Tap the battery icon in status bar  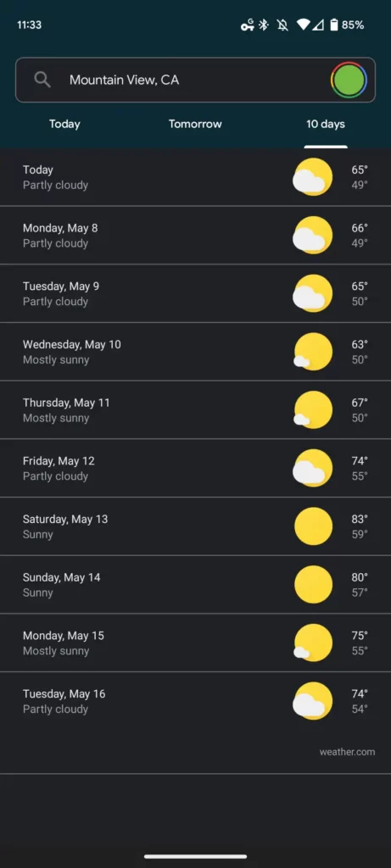(x=334, y=25)
